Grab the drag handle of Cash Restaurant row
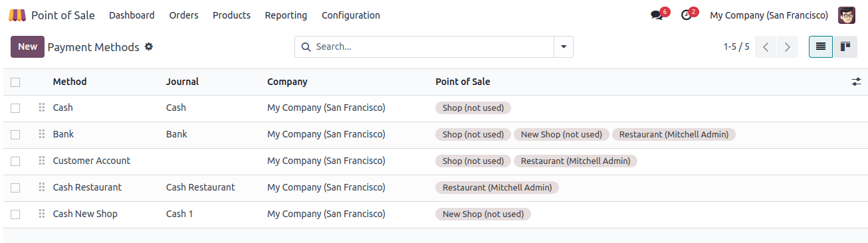Screen dimensions: 868x243 coord(41,187)
